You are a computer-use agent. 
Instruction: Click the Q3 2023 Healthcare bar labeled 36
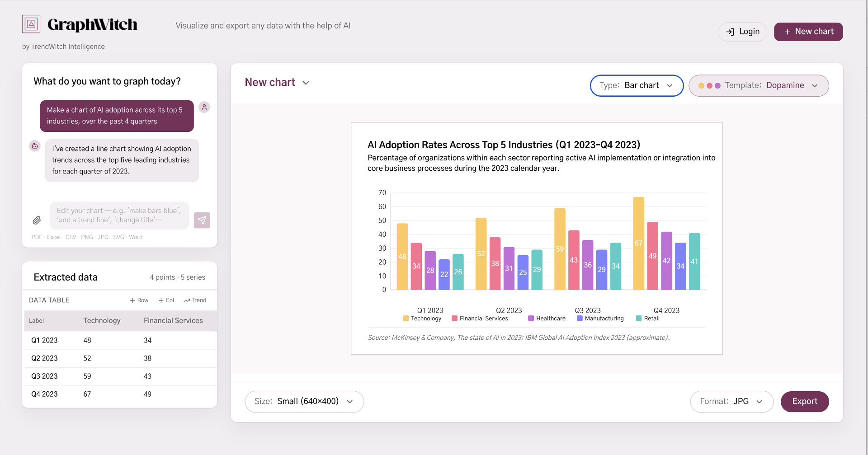click(x=588, y=265)
